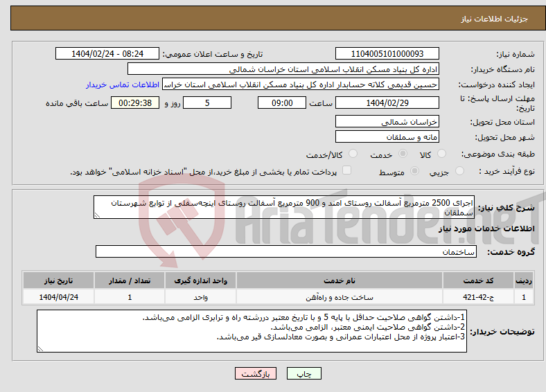Select the کالا radio button

(x=441, y=154)
